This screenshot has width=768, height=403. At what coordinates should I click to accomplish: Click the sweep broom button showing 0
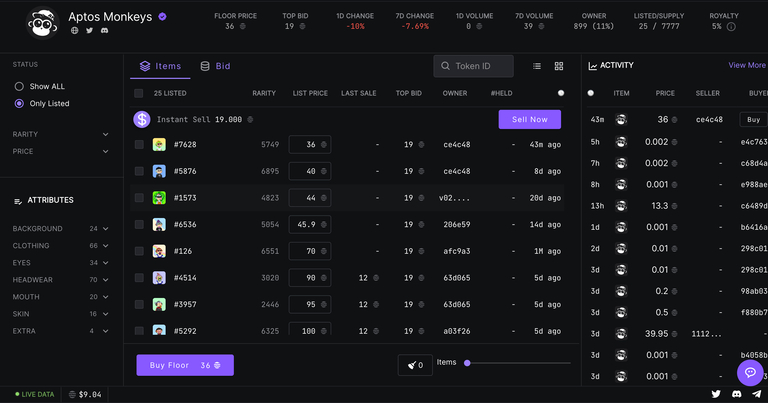415,365
